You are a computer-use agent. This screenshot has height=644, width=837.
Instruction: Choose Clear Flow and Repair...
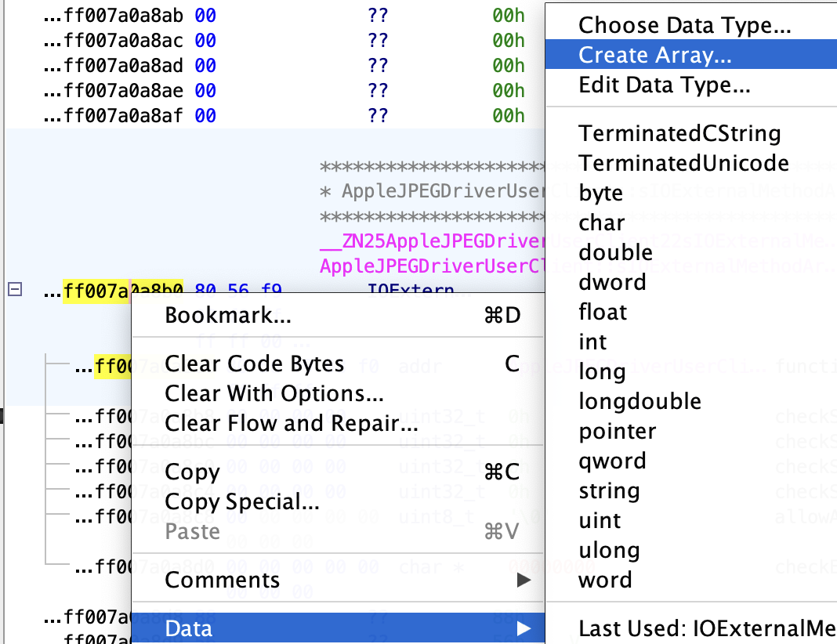coord(292,425)
